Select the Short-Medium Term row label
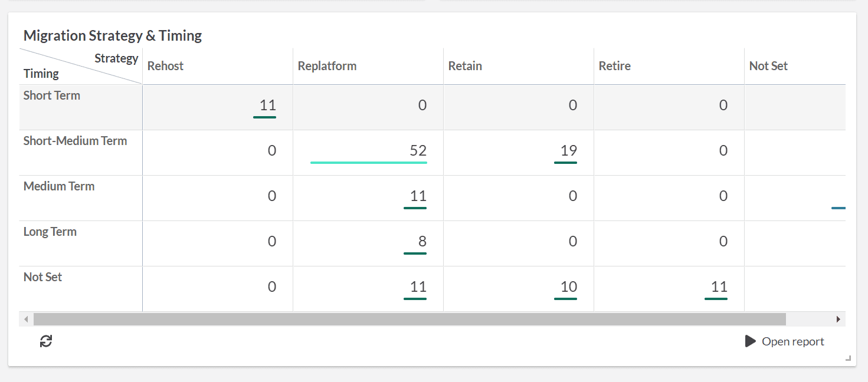The height and width of the screenshot is (382, 868). pyautogui.click(x=75, y=141)
